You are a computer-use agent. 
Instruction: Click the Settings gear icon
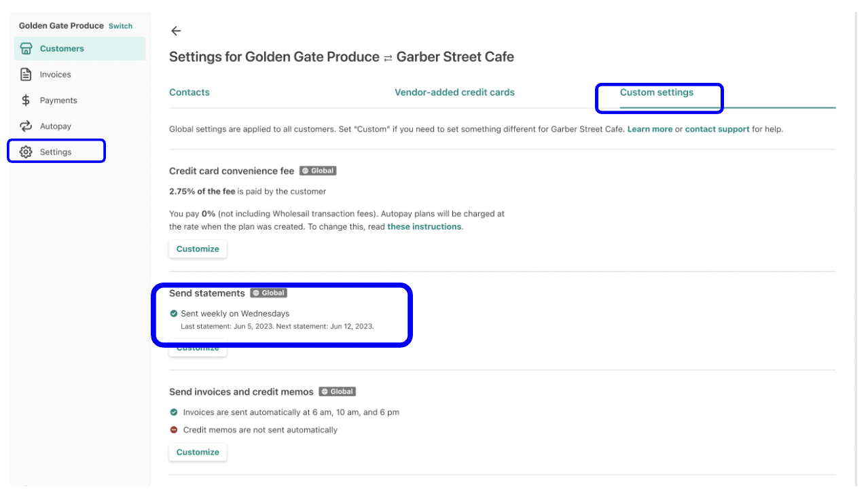26,152
